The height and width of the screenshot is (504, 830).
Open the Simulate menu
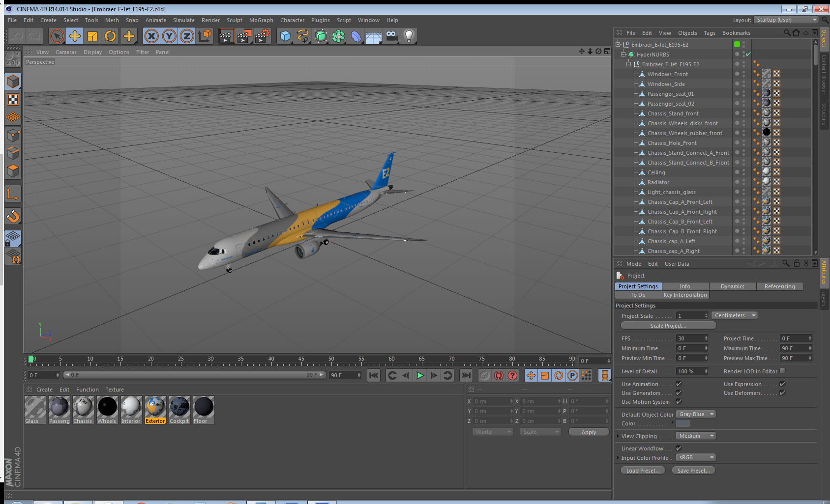click(184, 20)
